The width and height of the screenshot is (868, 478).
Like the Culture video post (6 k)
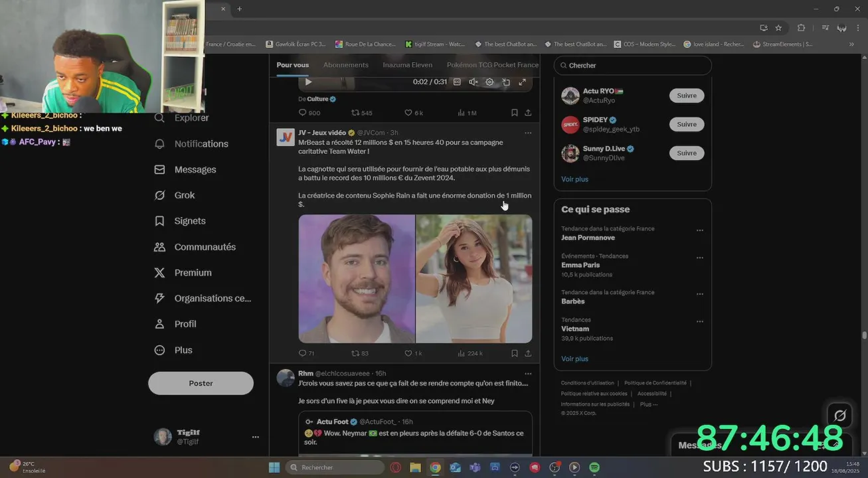tap(414, 113)
